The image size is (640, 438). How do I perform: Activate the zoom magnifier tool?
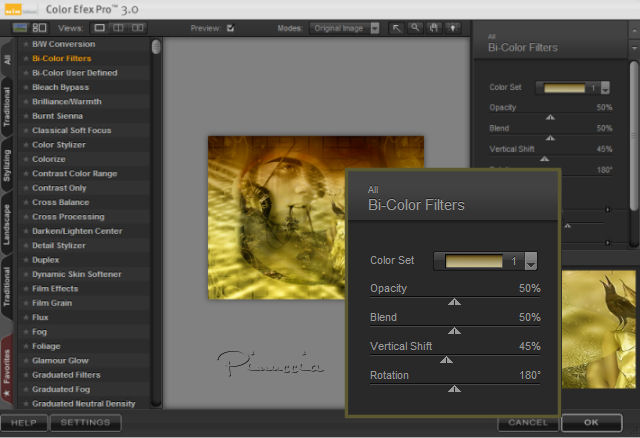click(x=414, y=28)
